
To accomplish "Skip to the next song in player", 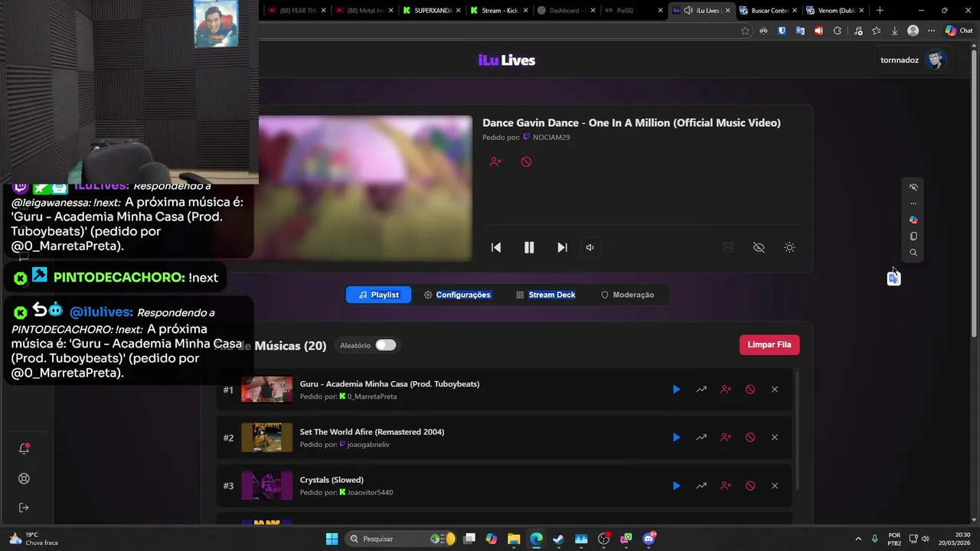I will click(562, 247).
